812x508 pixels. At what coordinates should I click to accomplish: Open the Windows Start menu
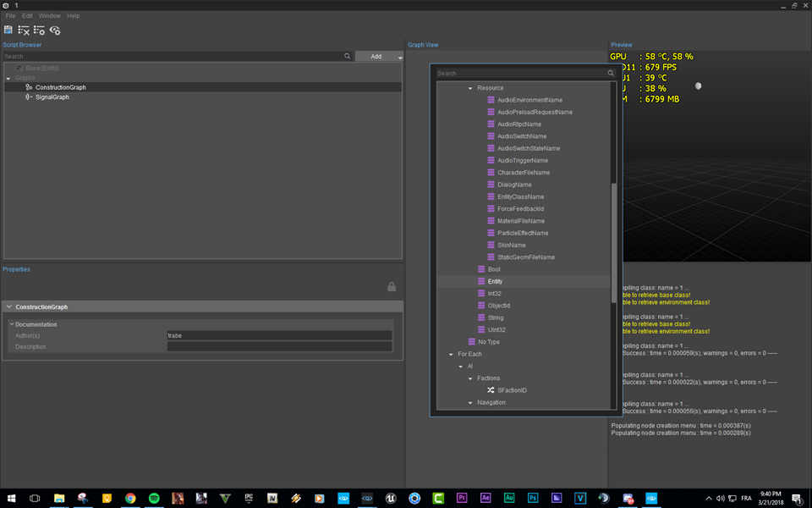coord(11,498)
